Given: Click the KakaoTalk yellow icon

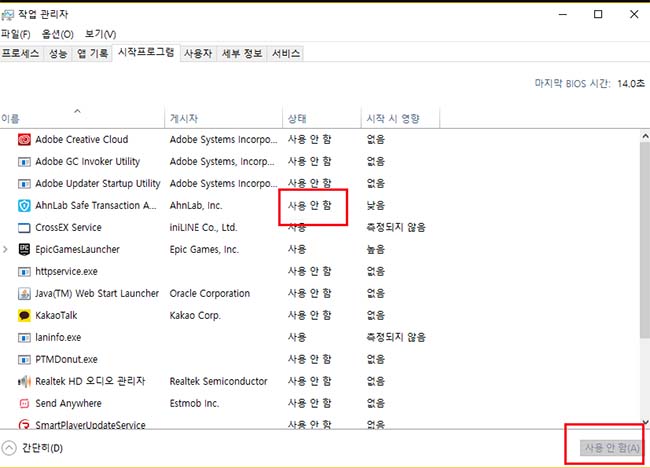Looking at the screenshot, I should tap(24, 315).
